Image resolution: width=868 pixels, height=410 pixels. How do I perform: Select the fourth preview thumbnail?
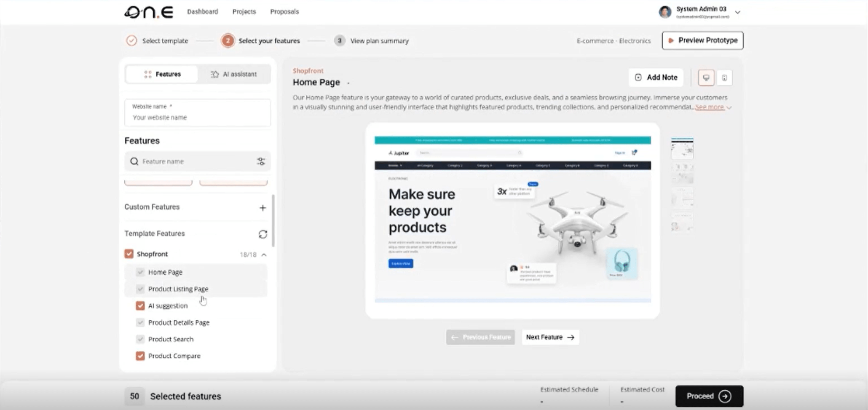(682, 222)
